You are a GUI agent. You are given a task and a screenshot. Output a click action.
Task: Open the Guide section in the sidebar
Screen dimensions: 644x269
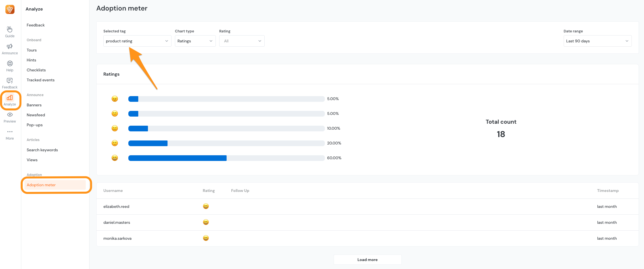[9, 31]
